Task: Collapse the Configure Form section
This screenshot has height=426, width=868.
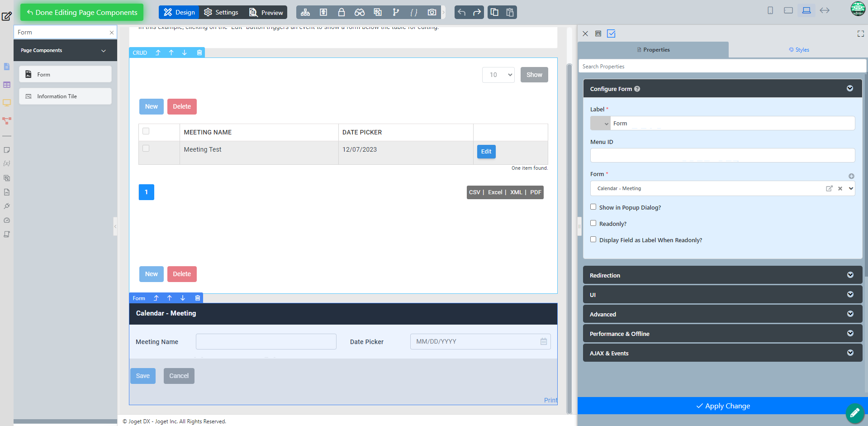Action: point(850,88)
